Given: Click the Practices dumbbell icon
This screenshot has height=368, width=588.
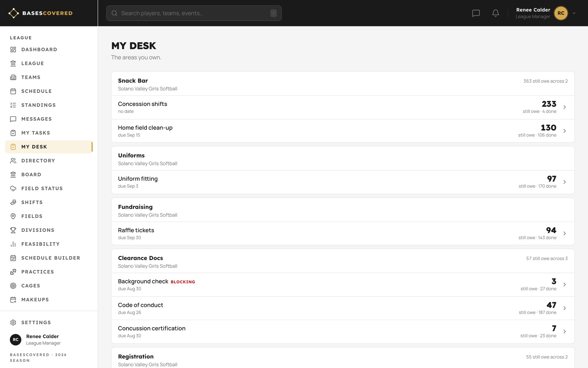Looking at the screenshot, I should [x=13, y=272].
